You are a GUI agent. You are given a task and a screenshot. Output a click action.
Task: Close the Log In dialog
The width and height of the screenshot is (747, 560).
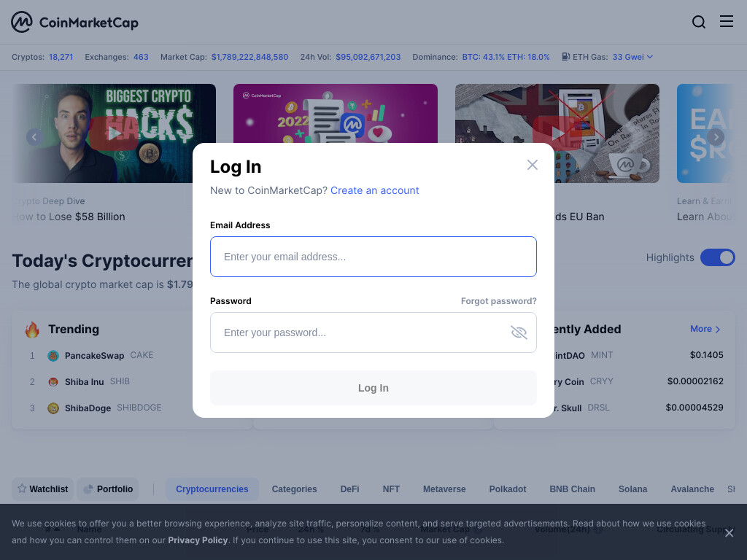(532, 165)
